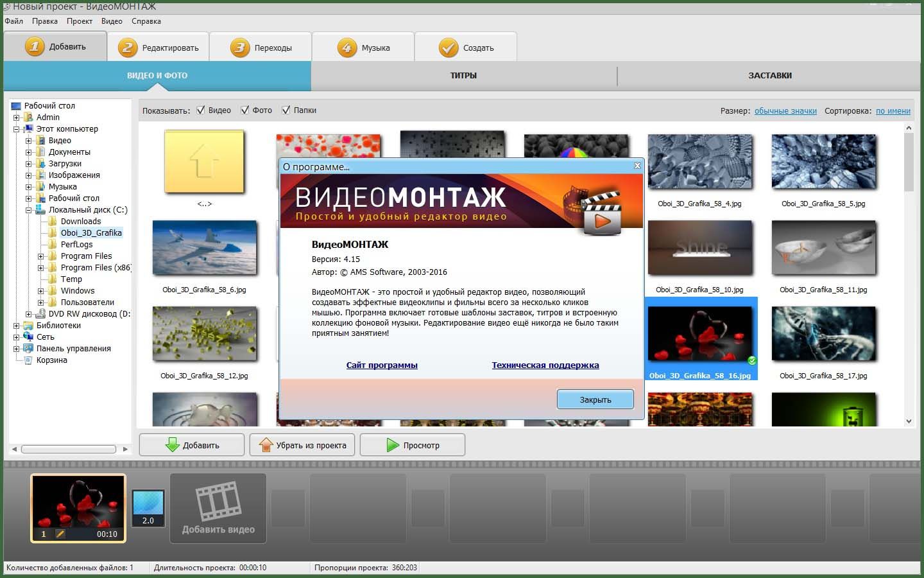Expand the Admin tree node

[16, 118]
